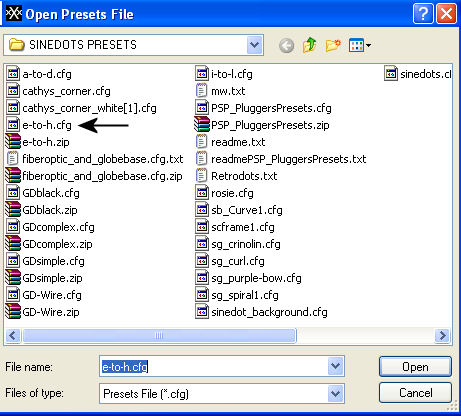Click the Up One Level folder icon
The image size is (461, 416).
(310, 45)
